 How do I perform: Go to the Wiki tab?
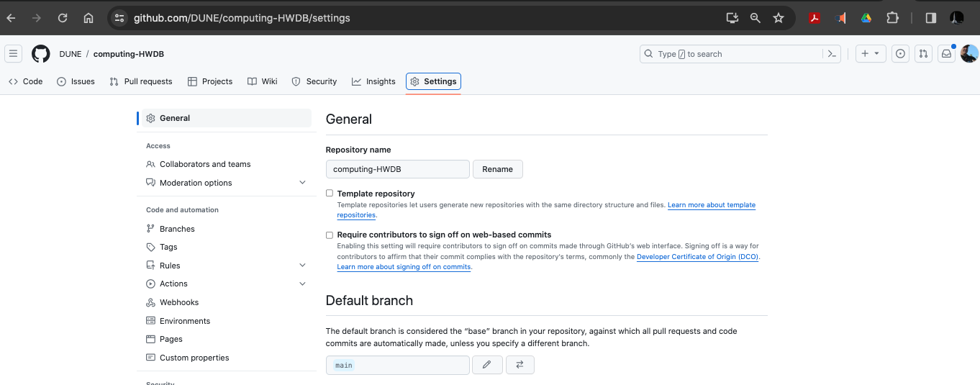pos(263,81)
